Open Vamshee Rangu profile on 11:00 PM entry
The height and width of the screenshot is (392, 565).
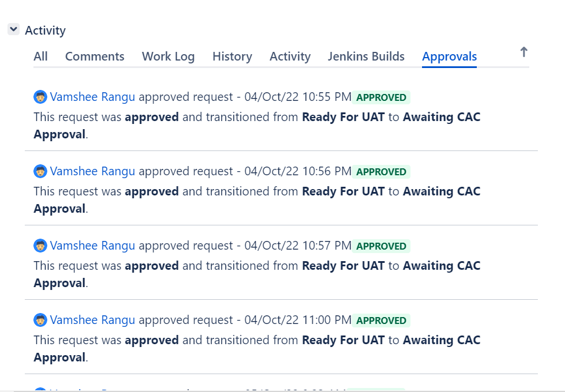[93, 320]
